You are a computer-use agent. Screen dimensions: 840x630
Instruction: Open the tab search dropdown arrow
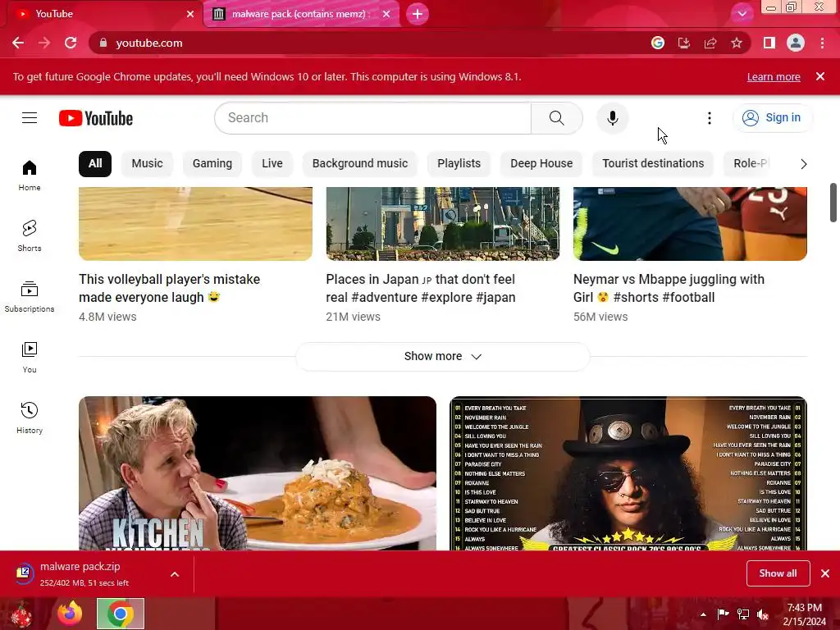pos(742,14)
